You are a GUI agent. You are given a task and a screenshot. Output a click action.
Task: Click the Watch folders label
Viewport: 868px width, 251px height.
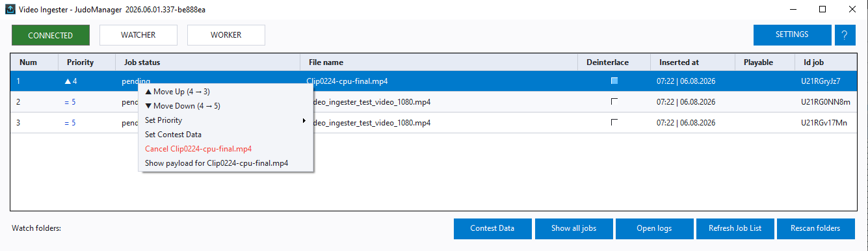pos(36,228)
